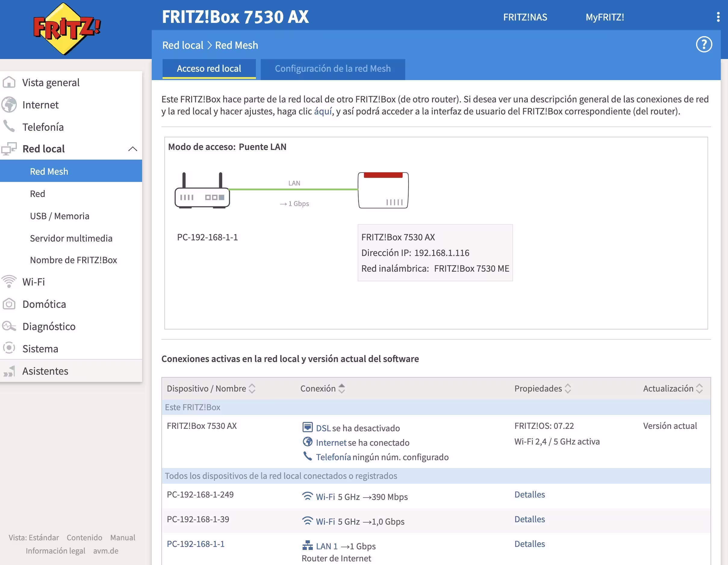Open Detalles for PC-192-168-1-39

click(529, 519)
